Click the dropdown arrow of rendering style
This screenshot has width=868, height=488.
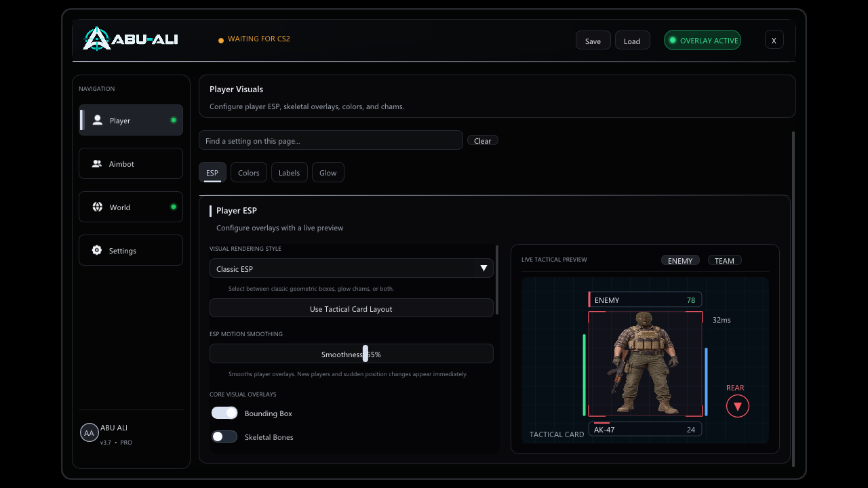click(484, 268)
